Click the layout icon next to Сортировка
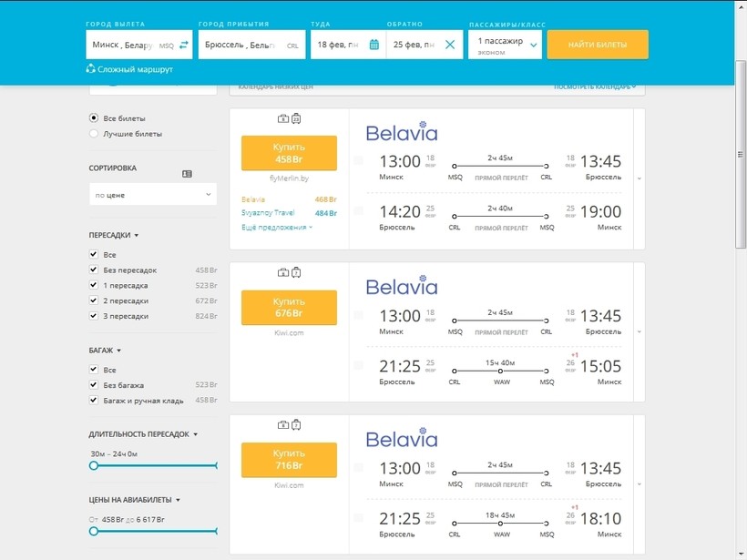Image resolution: width=747 pixels, height=560 pixels. click(x=187, y=173)
